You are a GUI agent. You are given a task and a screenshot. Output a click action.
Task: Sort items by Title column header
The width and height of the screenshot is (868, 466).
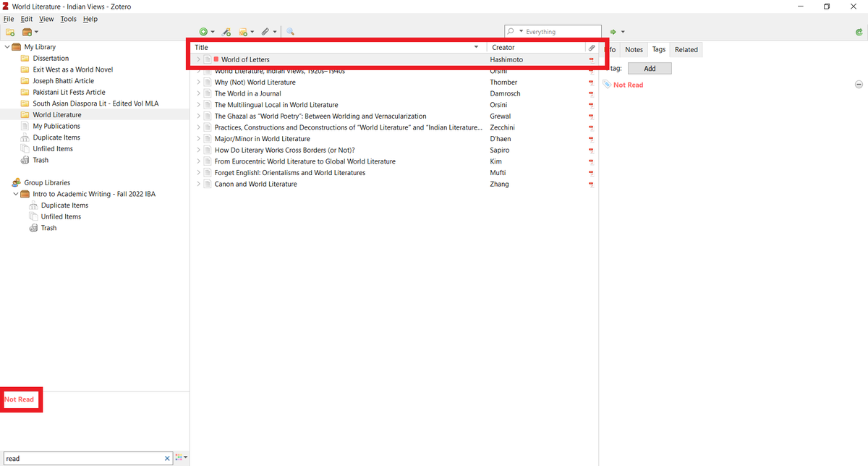click(339, 47)
